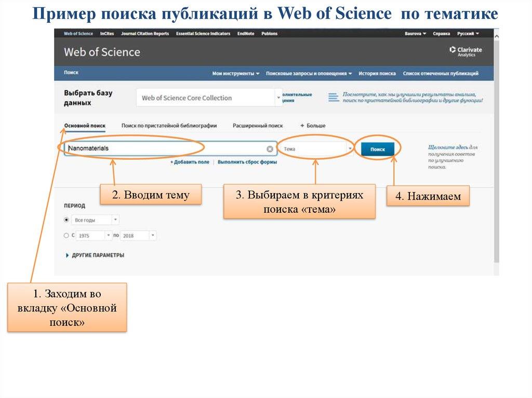Open the '+ Больше' search options

point(313,126)
